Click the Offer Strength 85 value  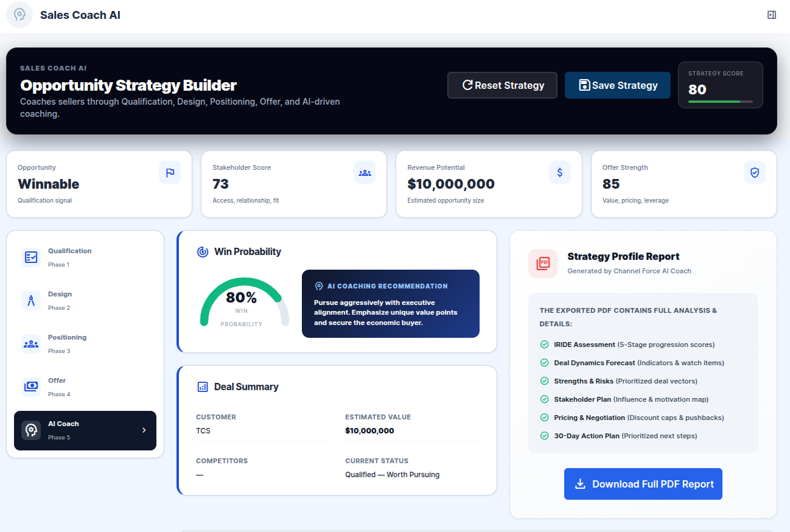611,184
